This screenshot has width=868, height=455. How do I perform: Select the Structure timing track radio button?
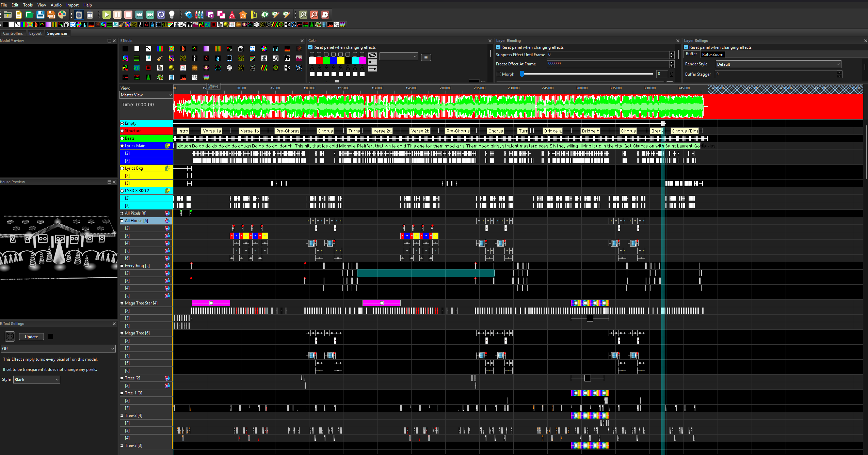(x=122, y=131)
